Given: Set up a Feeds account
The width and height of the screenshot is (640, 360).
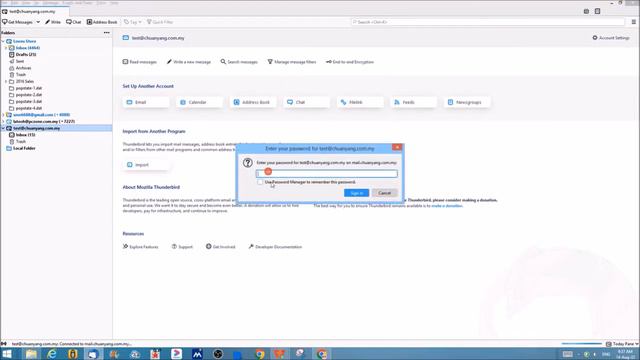Looking at the screenshot, I should [413, 102].
